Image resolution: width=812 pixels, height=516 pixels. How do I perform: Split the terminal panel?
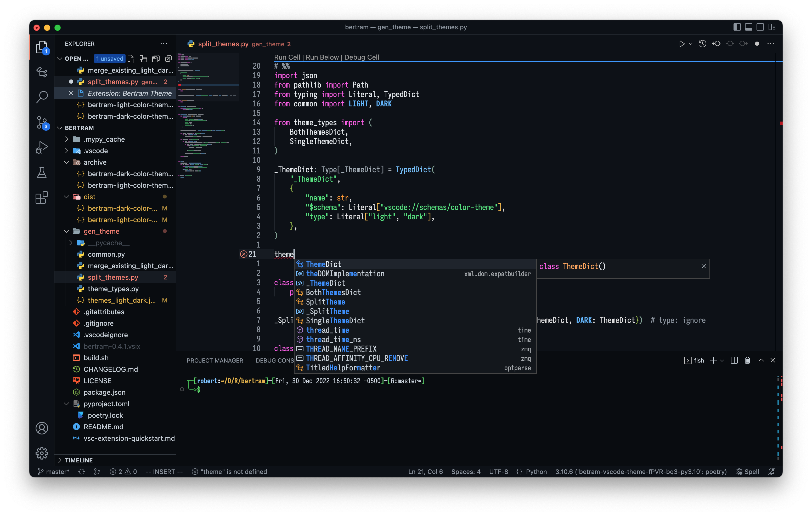[x=734, y=360]
